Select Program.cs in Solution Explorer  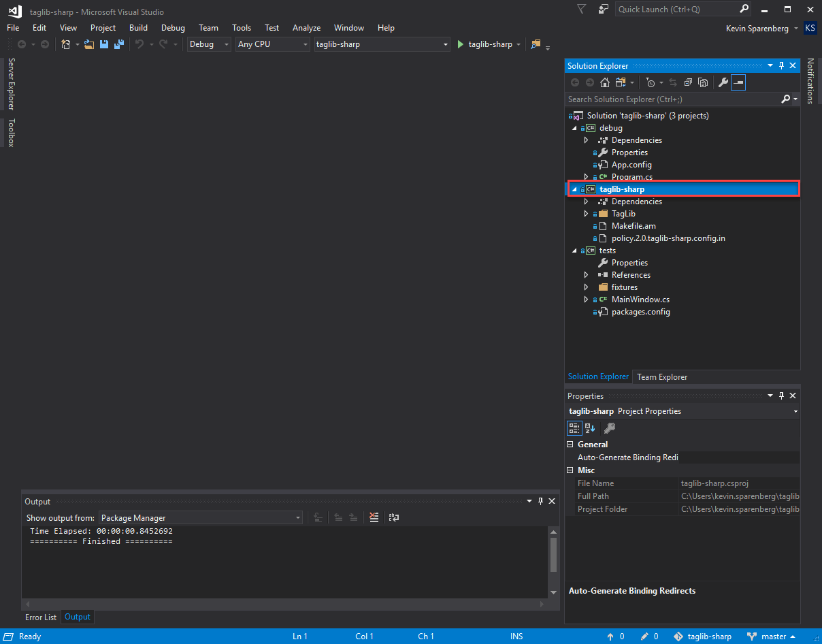coord(631,177)
